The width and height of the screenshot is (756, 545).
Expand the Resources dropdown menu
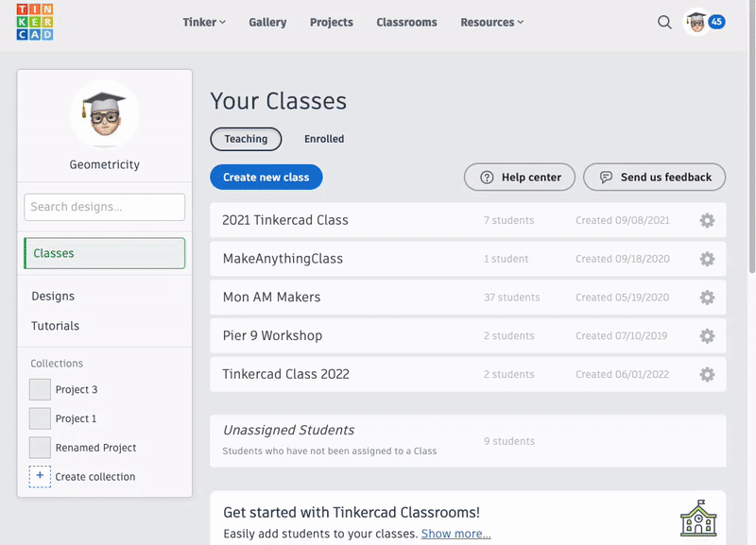pos(491,22)
